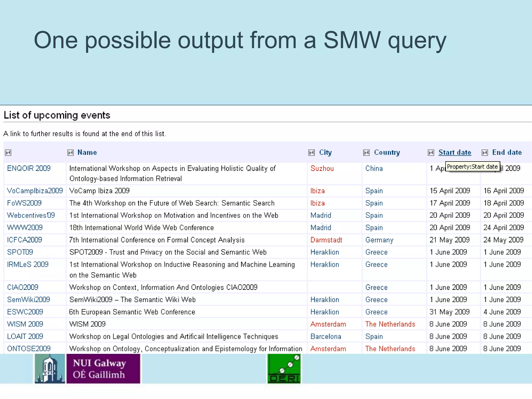
Task: Open the WWW2009 event link
Action: click(x=25, y=228)
